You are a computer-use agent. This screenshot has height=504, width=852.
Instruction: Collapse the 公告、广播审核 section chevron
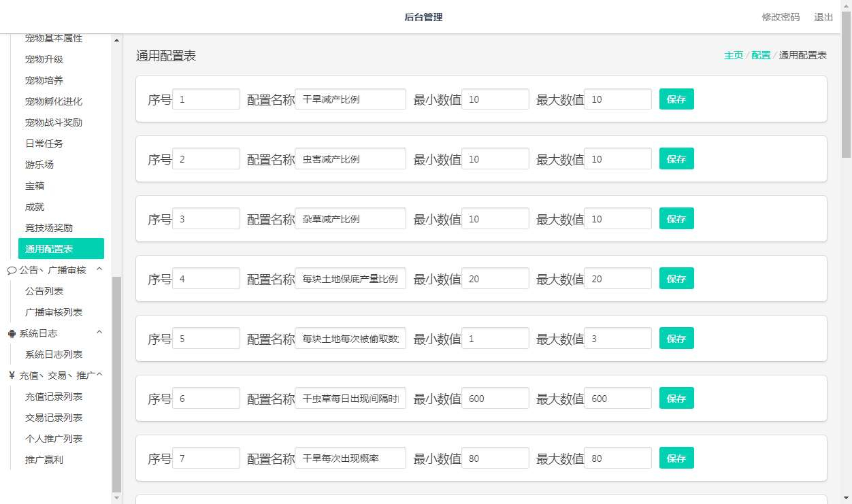(x=99, y=269)
